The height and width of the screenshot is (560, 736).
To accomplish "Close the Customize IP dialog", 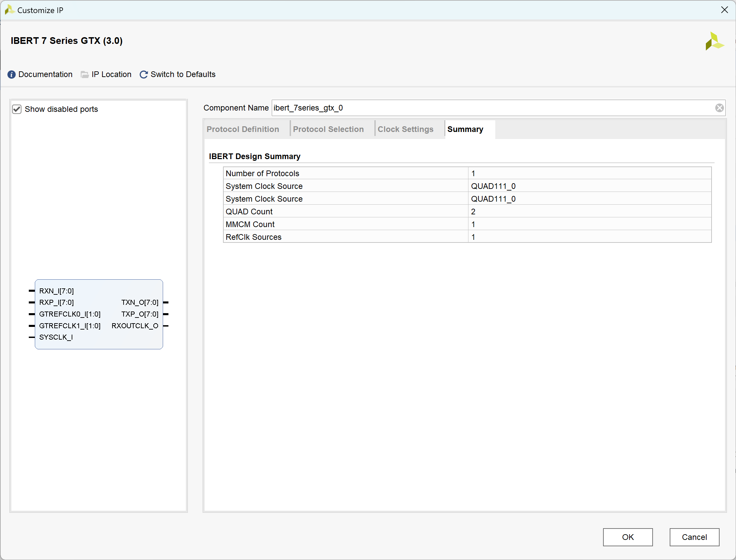I will [725, 10].
